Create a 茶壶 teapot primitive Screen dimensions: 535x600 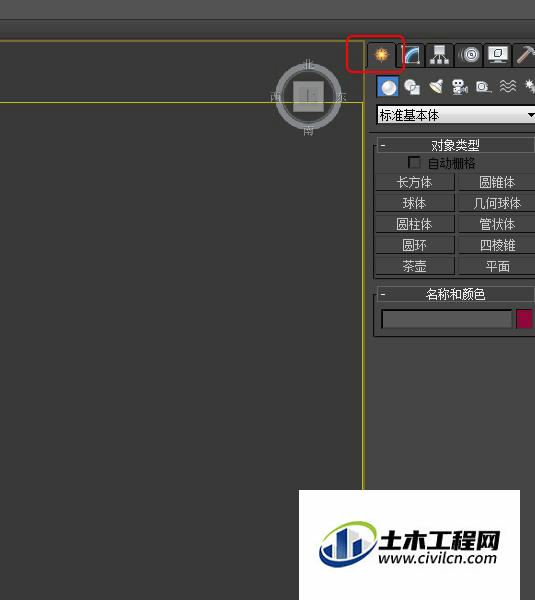pyautogui.click(x=415, y=266)
